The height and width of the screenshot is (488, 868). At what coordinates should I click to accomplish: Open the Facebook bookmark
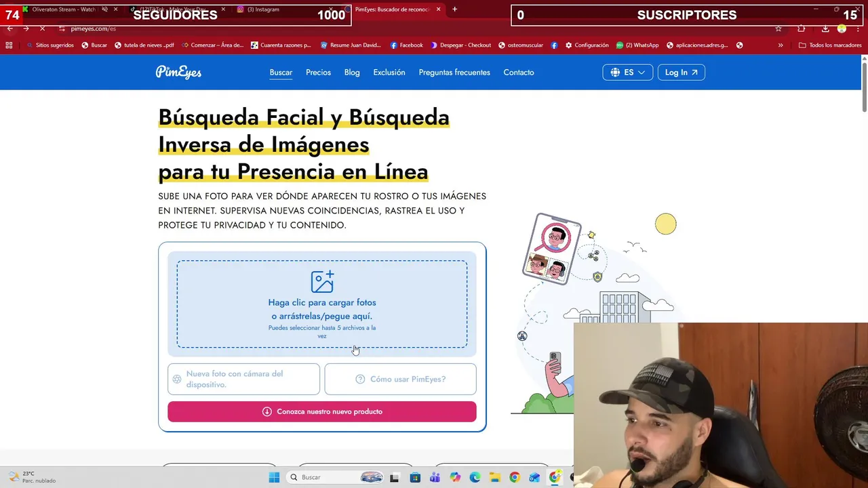pos(406,45)
